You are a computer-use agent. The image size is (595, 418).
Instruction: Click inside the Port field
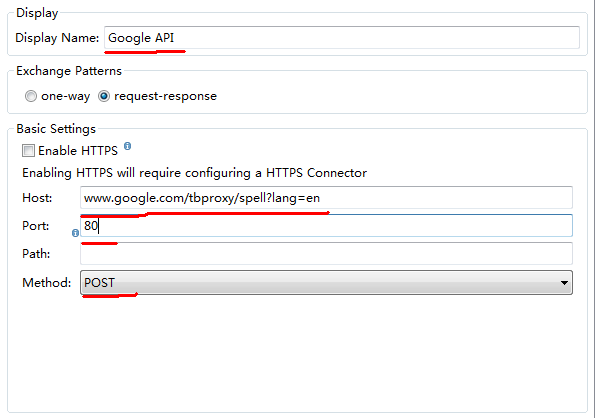click(326, 225)
